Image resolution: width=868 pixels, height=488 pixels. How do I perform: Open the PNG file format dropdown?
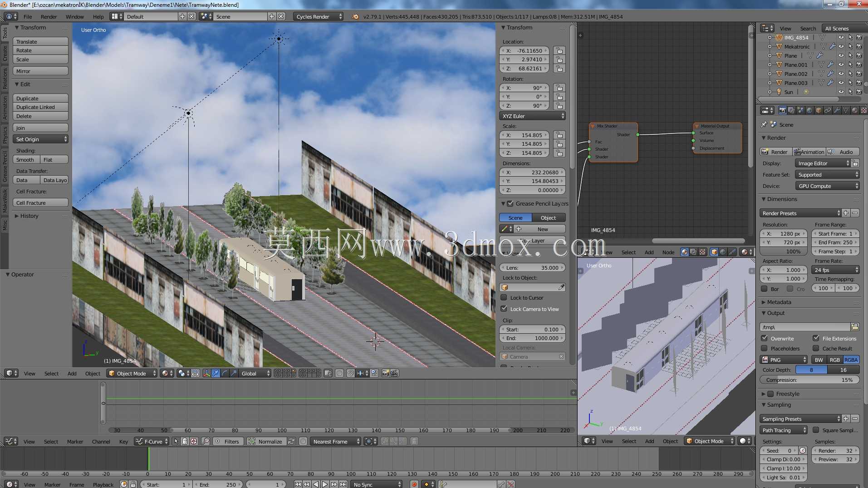pyautogui.click(x=784, y=360)
